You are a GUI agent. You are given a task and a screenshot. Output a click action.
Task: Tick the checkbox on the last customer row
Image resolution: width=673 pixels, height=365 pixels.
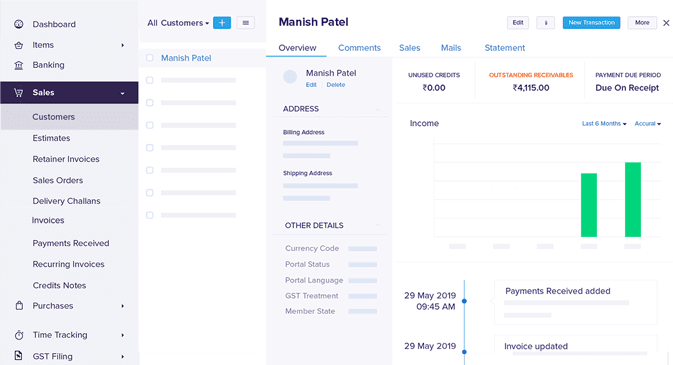tap(149, 215)
